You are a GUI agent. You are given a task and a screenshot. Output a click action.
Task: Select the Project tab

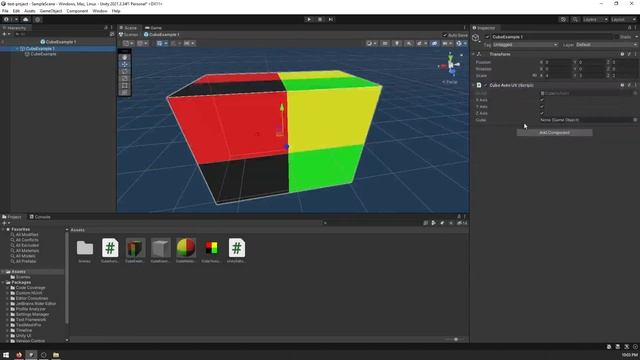[12, 217]
